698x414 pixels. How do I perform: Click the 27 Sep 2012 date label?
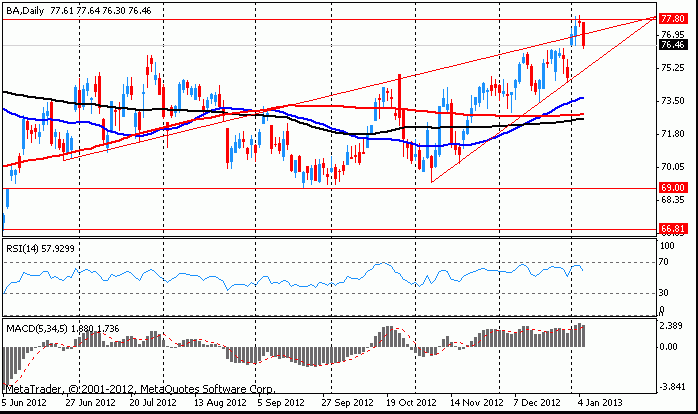click(348, 402)
